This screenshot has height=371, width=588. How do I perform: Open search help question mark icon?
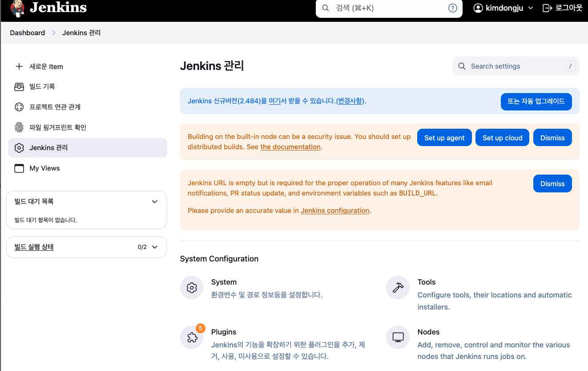click(453, 8)
